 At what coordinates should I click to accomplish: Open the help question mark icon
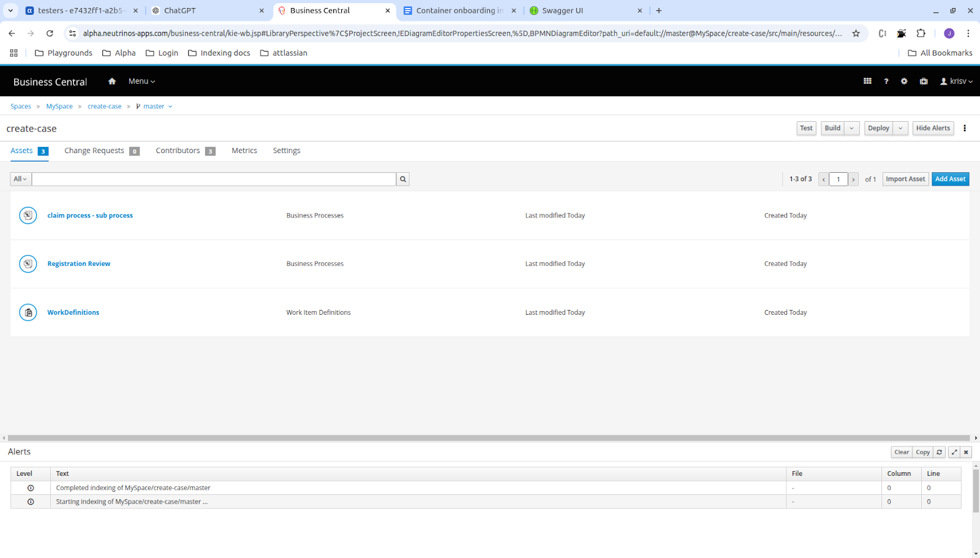(x=886, y=81)
